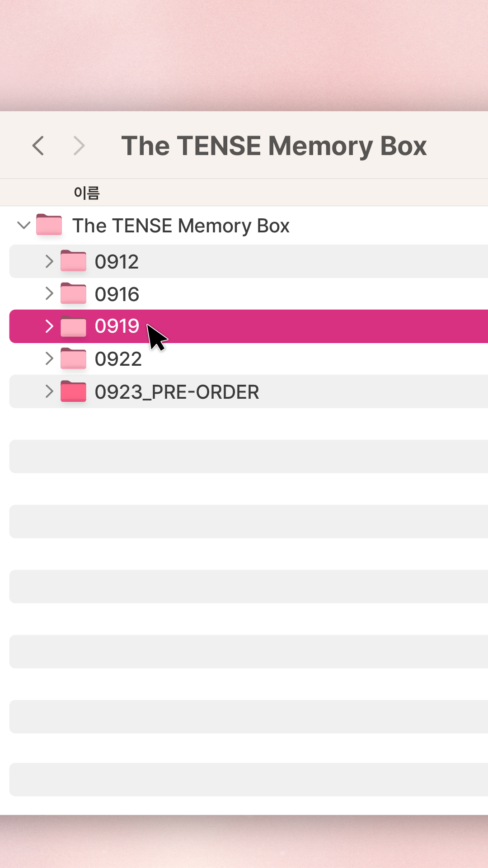This screenshot has height=868, width=488.
Task: Click the 0923_PRE-ORDER folder icon
Action: pos(73,391)
